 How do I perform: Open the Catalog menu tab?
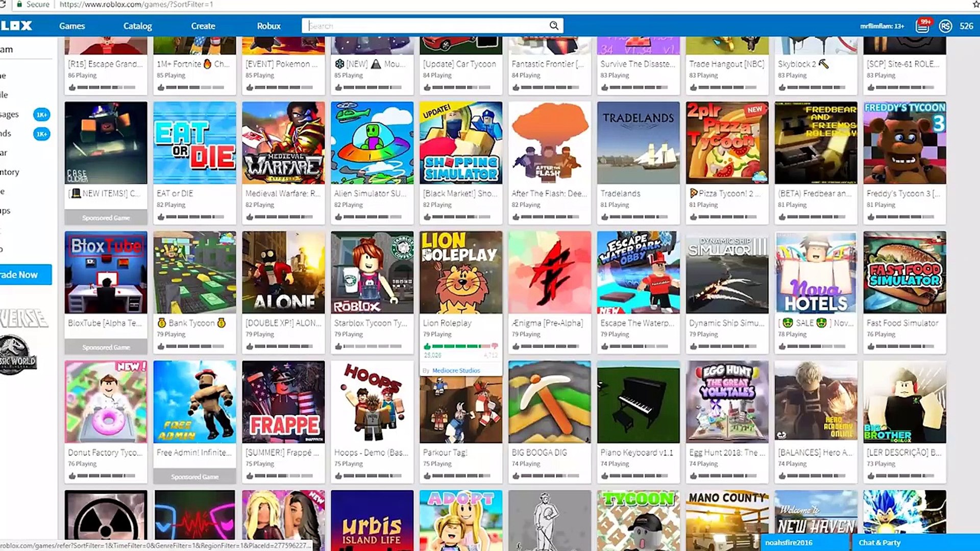137,26
